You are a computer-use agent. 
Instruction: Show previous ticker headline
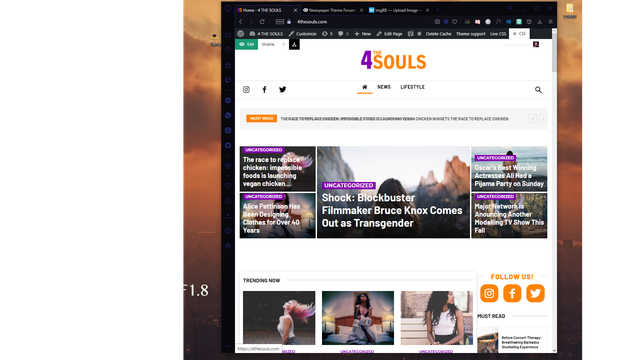(x=532, y=119)
